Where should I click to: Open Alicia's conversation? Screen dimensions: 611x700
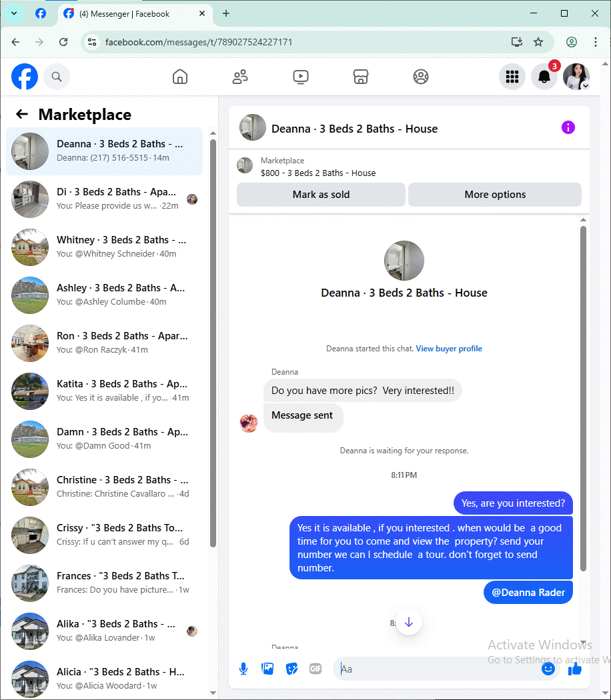point(105,679)
